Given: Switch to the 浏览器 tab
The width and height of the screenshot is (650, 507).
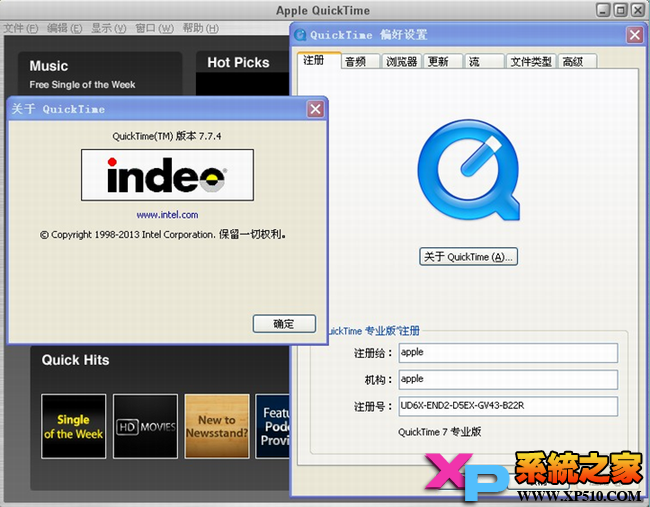Looking at the screenshot, I should [401, 62].
